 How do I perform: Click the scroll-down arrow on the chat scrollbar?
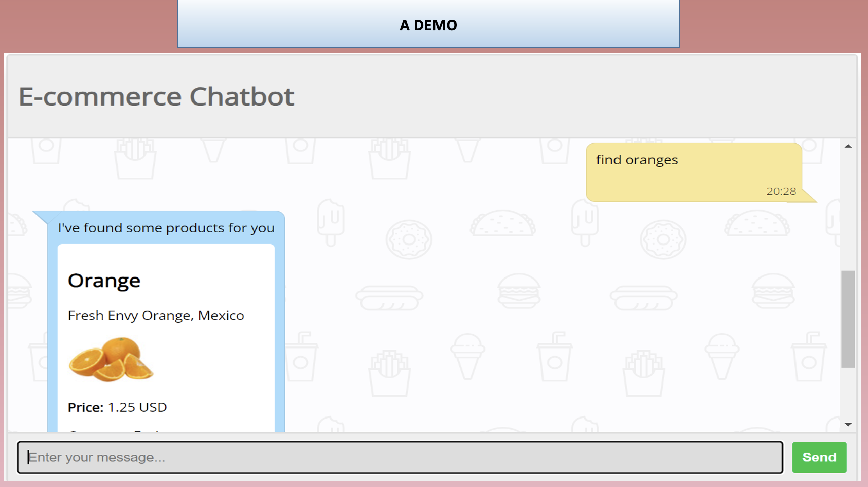tap(847, 425)
